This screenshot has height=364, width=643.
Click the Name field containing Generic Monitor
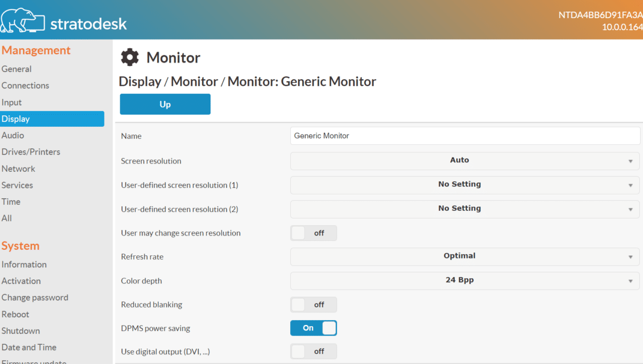click(x=465, y=136)
